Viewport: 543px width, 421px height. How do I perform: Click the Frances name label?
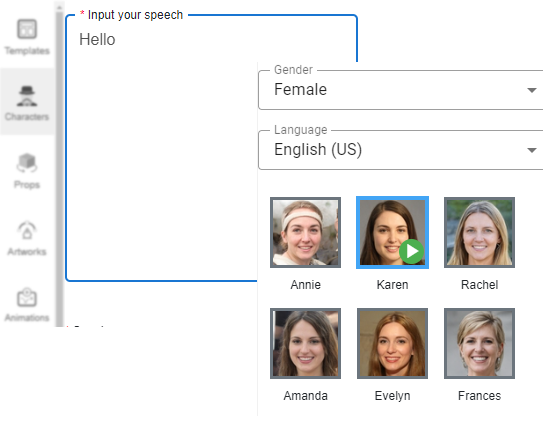click(479, 395)
